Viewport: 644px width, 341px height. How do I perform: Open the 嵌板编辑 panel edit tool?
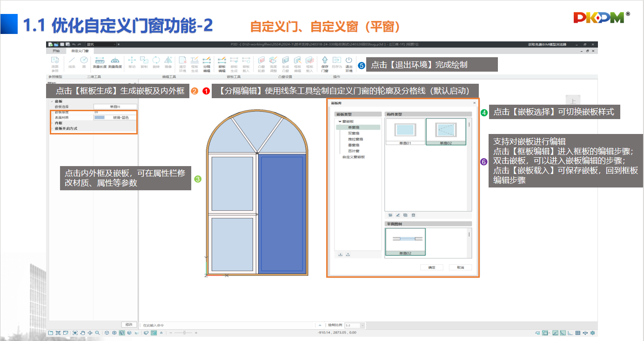pyautogui.click(x=222, y=62)
